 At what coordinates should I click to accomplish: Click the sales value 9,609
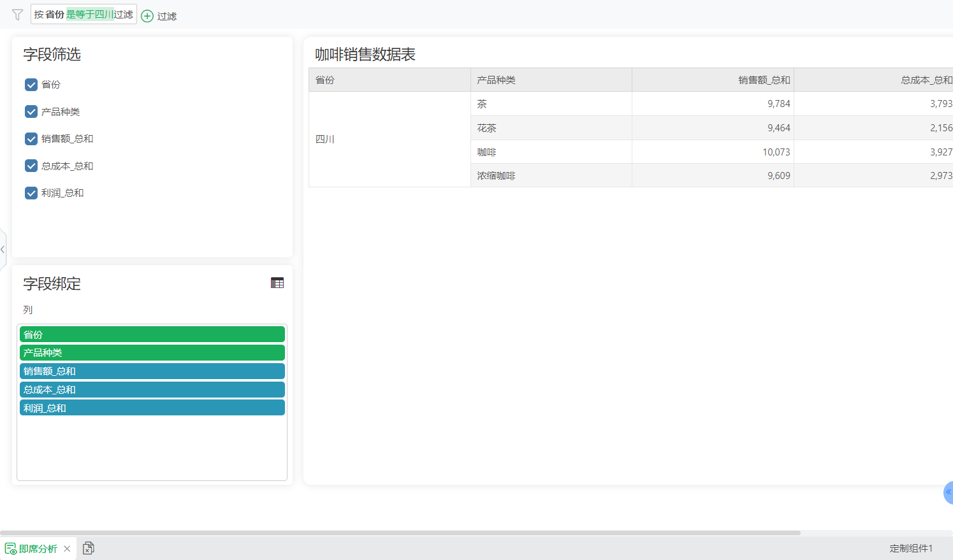pos(713,175)
